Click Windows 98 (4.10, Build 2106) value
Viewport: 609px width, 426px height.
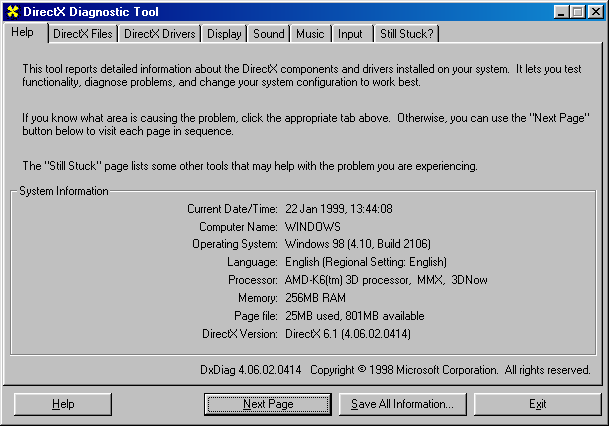(358, 244)
